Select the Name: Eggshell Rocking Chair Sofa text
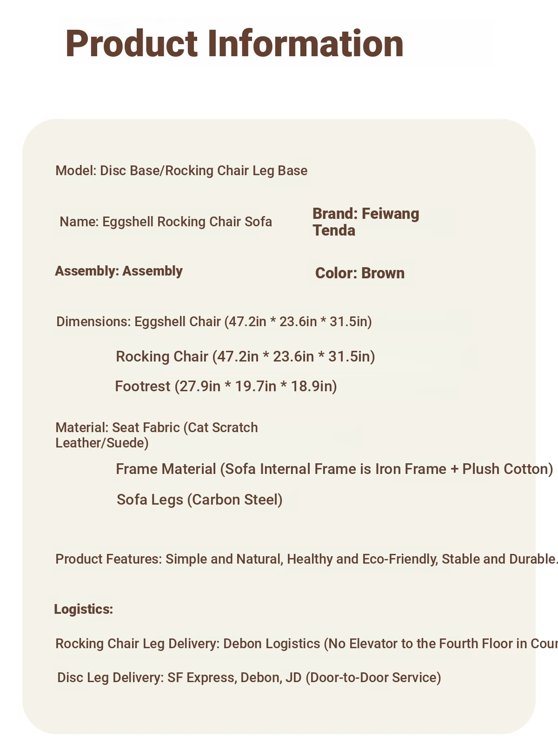The height and width of the screenshot is (756, 558). point(166,222)
